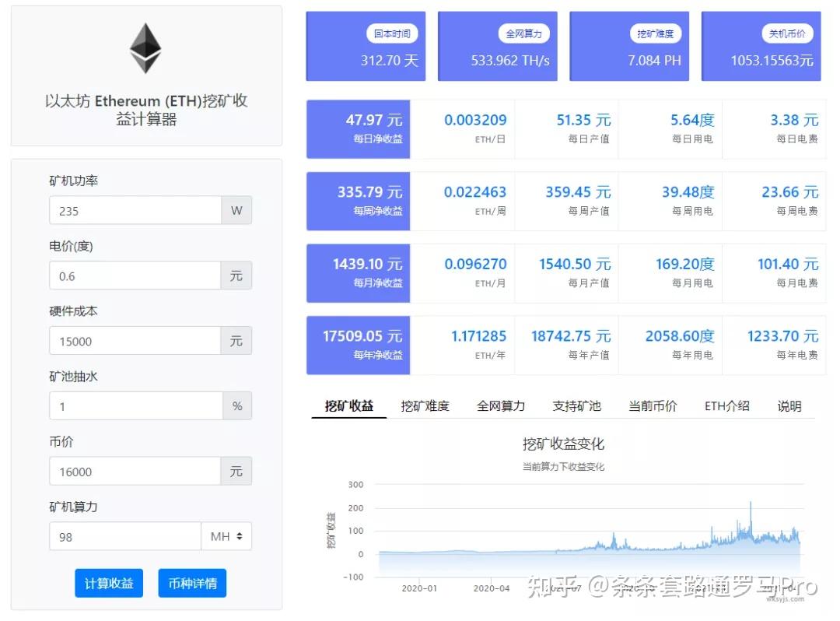This screenshot has height=621, width=840.
Task: Click the 2058.60度 yearly power usage
Action: pos(680,336)
